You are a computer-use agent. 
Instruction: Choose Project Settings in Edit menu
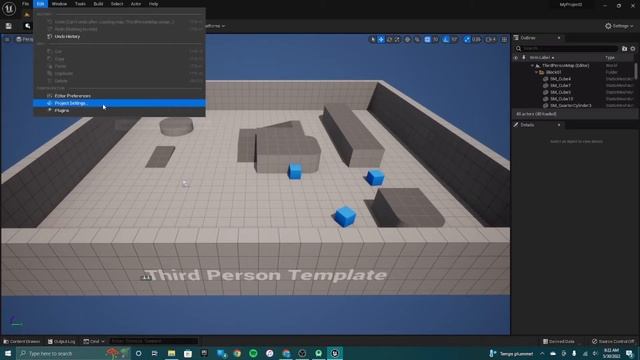(119, 103)
